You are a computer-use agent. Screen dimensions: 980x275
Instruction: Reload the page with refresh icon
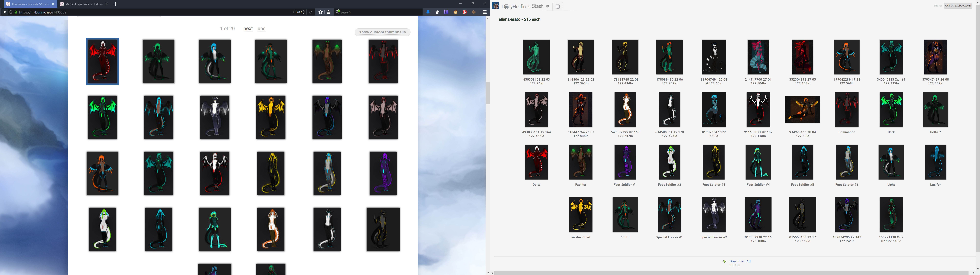(x=311, y=12)
